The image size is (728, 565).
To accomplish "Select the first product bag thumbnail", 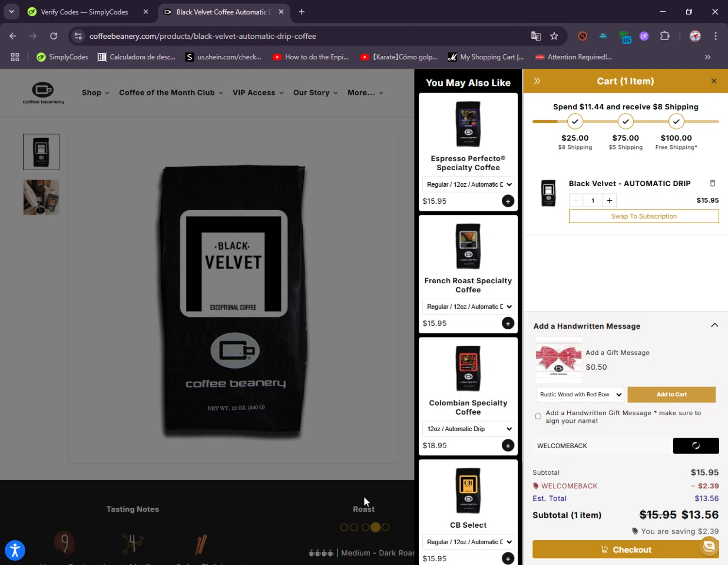I will tap(41, 152).
